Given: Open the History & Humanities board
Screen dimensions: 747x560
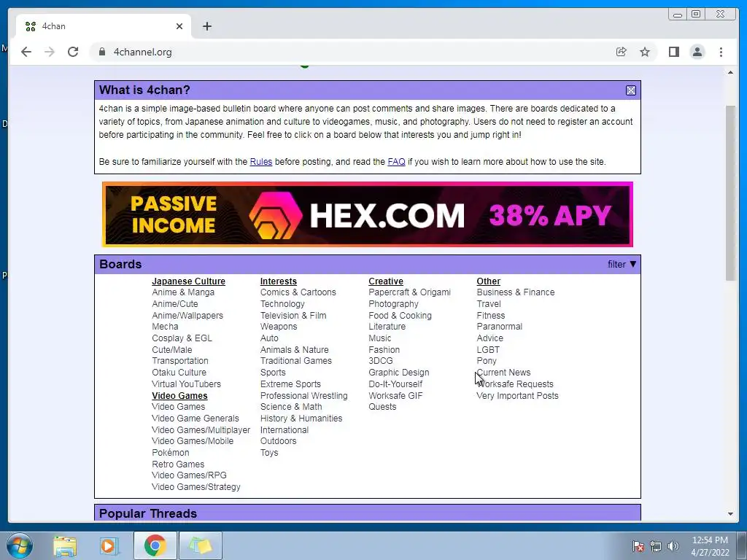Looking at the screenshot, I should [x=301, y=419].
